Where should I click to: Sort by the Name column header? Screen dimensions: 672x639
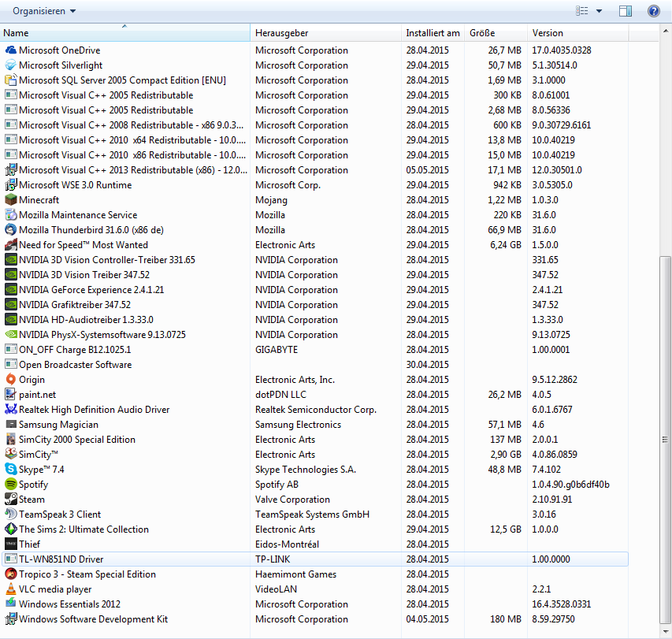coord(124,33)
